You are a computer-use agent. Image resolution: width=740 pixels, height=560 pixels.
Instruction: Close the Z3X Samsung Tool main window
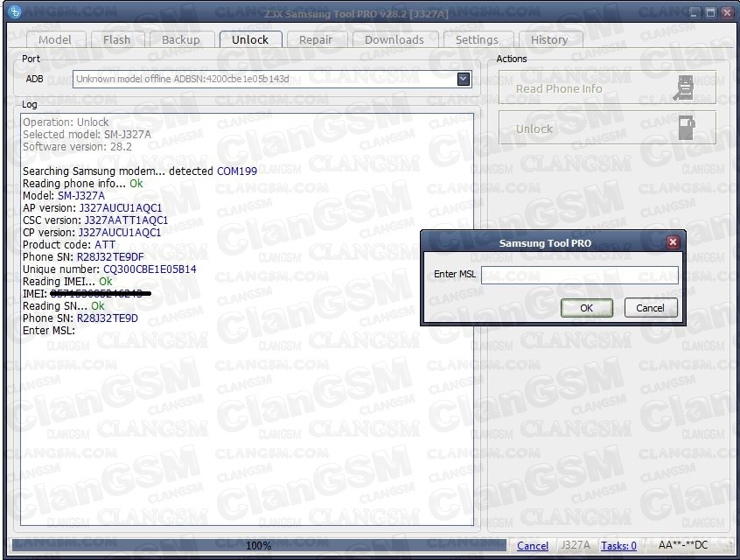tap(727, 13)
